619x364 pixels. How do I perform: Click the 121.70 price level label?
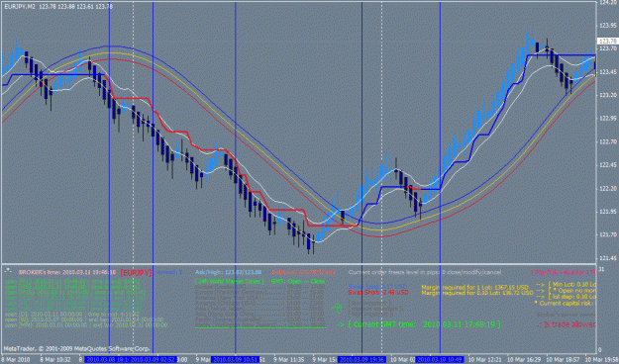tap(608, 235)
